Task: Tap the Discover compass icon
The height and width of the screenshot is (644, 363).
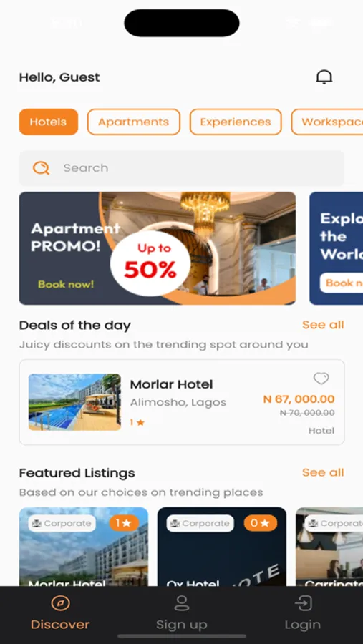Action: [x=60, y=603]
